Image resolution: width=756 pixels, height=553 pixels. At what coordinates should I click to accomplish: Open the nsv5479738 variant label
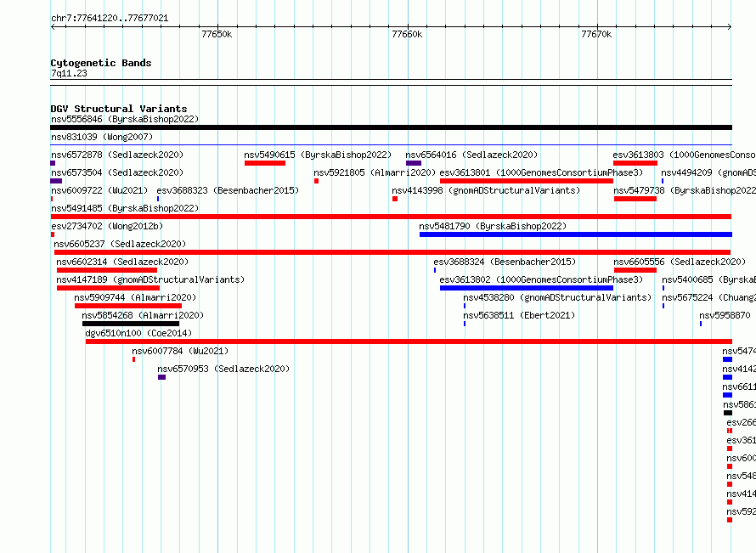tap(685, 190)
